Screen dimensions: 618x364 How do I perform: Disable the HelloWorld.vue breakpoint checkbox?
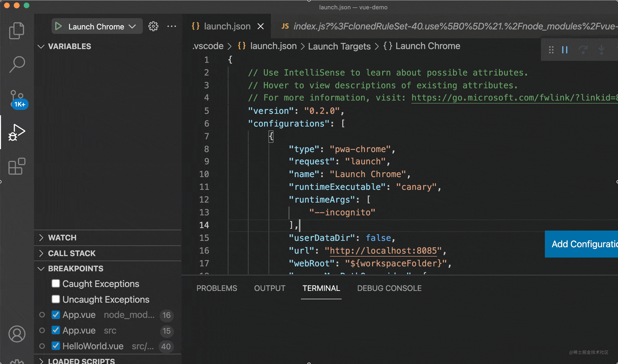pos(56,346)
